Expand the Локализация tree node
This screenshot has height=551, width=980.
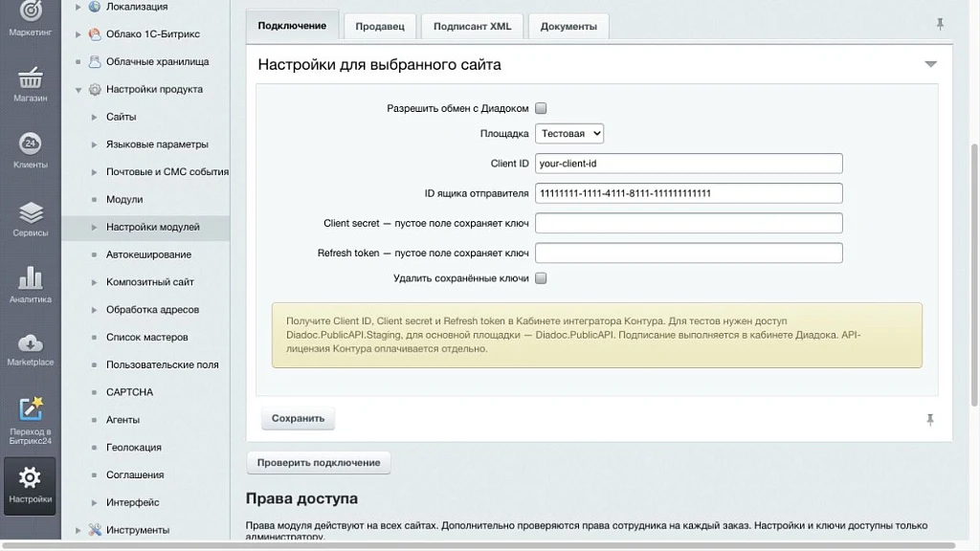point(78,7)
